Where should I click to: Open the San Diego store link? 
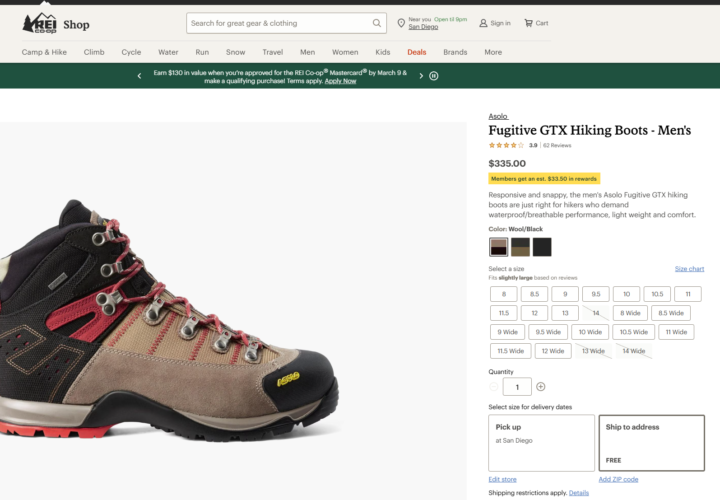[x=423, y=27]
